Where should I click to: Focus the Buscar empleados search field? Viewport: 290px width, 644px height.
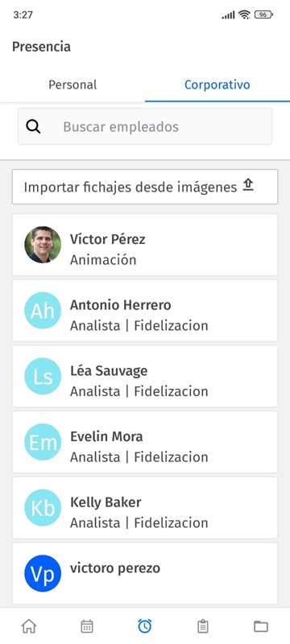click(x=145, y=126)
